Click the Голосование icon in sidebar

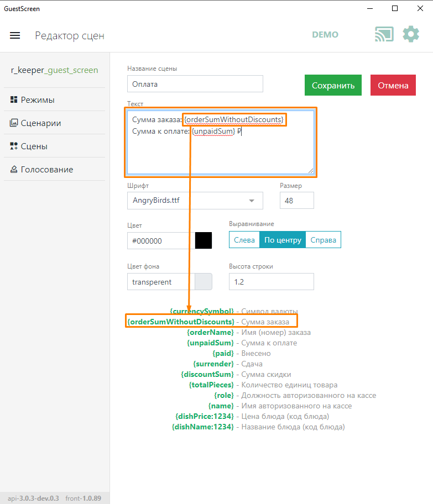pos(14,170)
